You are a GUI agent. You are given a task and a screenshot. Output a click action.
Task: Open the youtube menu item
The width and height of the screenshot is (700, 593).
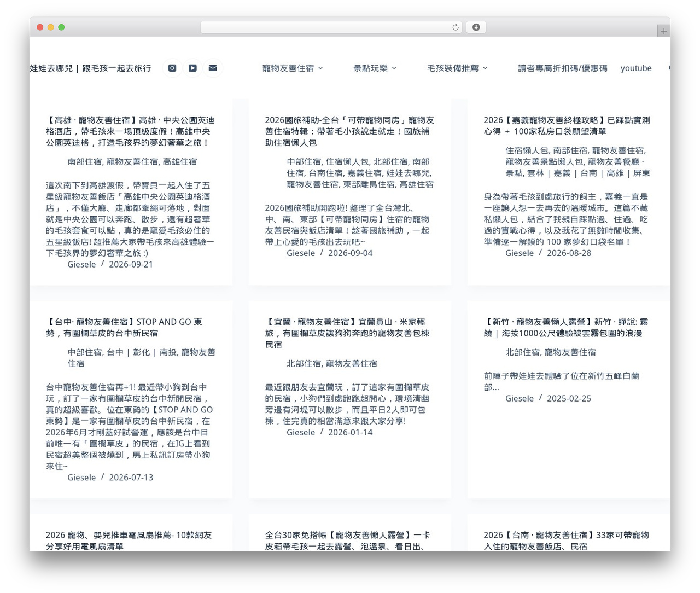pos(636,68)
